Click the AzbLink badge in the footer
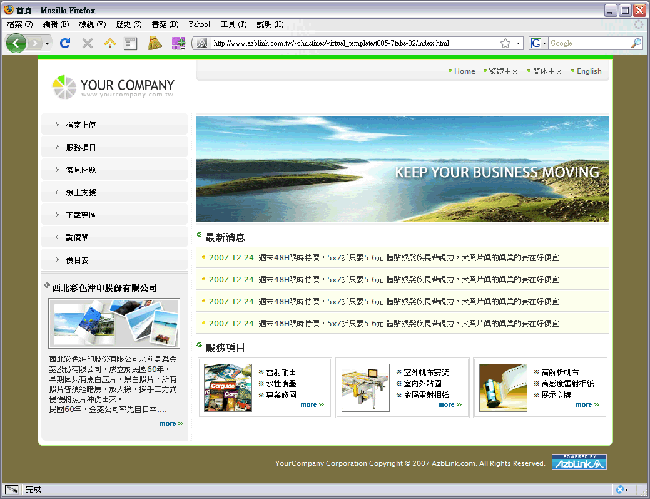 tap(579, 463)
